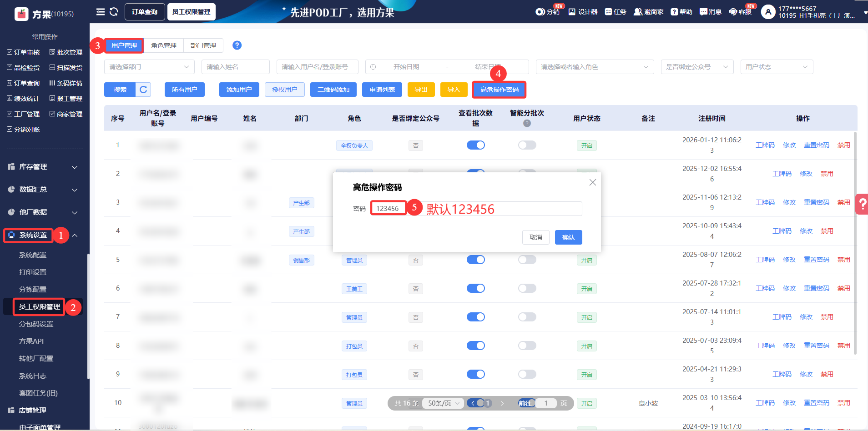Open the 是否绑定公众号 dropdown
This screenshot has width=868, height=431.
tap(697, 67)
